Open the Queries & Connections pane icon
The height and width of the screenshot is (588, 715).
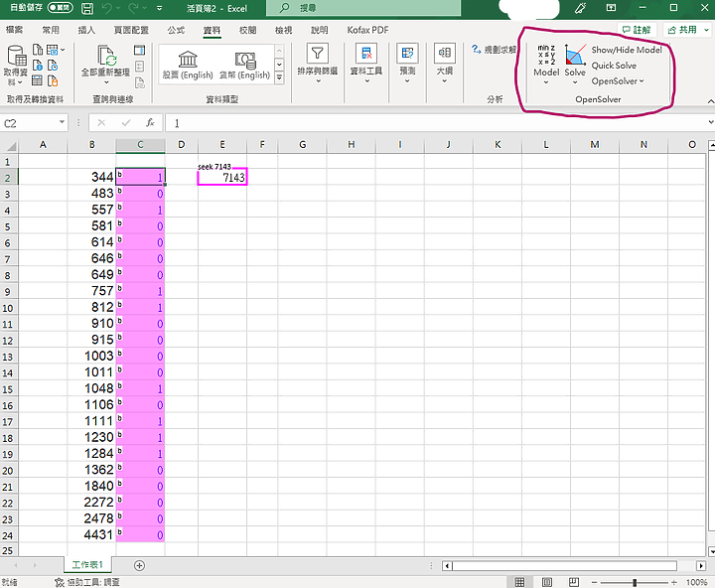tap(140, 50)
